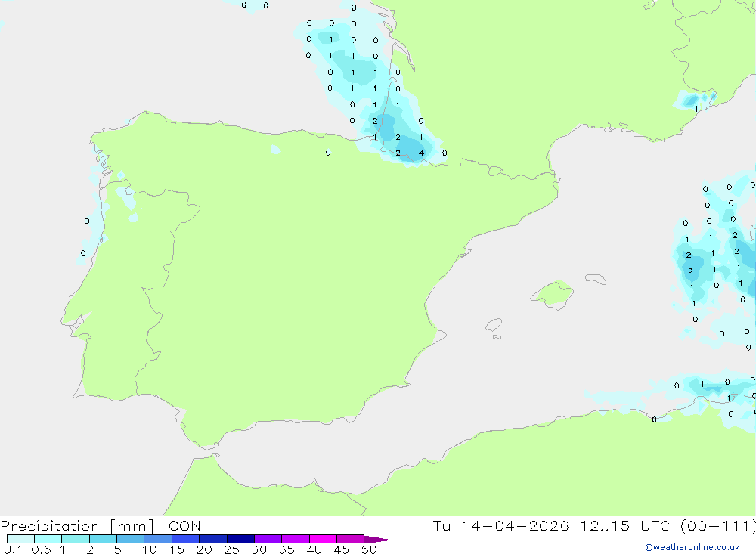Click the 0.5–1 mm legend color swatch

[48, 539]
